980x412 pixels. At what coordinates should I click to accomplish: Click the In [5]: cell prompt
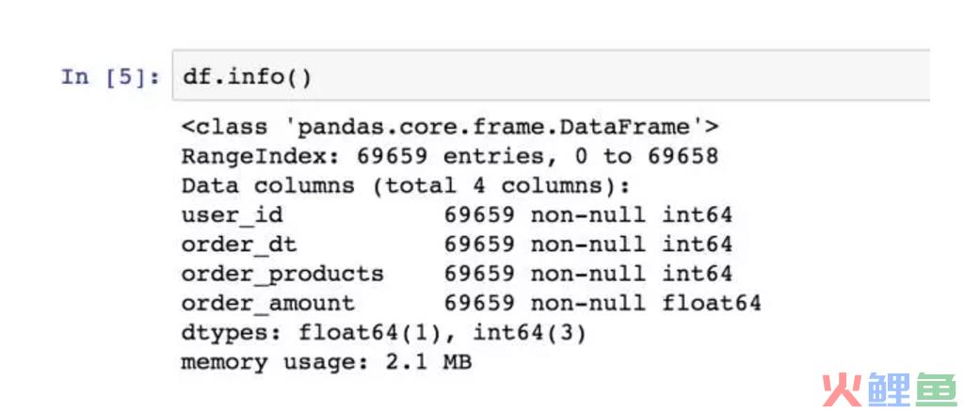(x=111, y=77)
